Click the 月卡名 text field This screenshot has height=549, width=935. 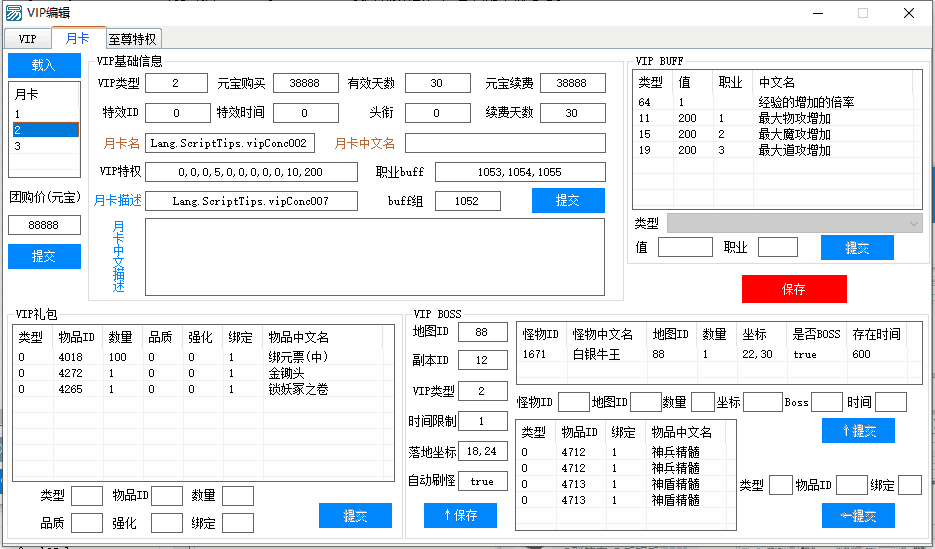coord(230,143)
